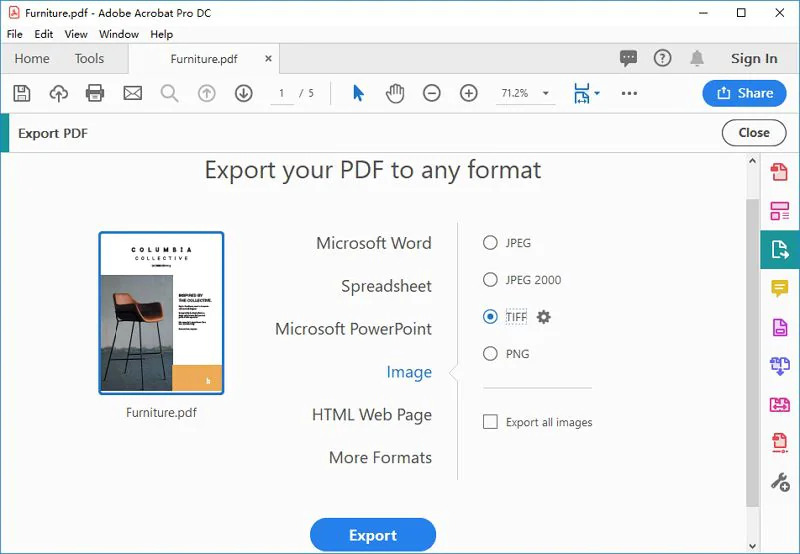
Task: Activate the Selection arrow tool
Action: pos(358,93)
